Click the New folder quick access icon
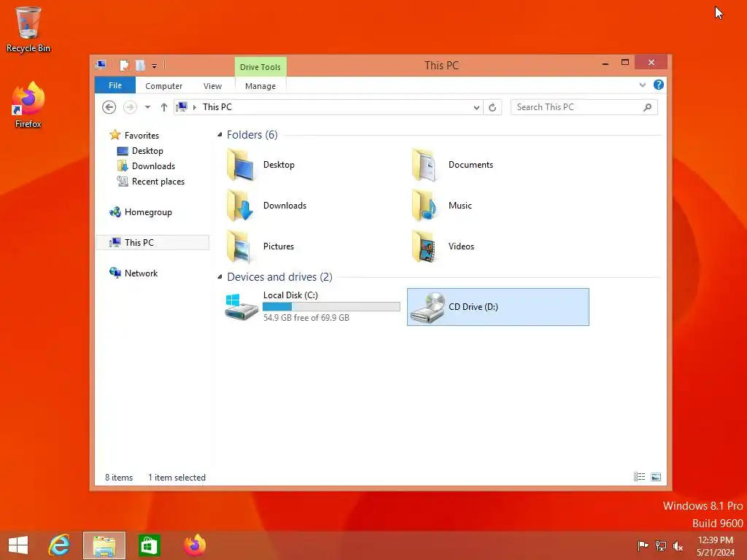 pyautogui.click(x=140, y=65)
